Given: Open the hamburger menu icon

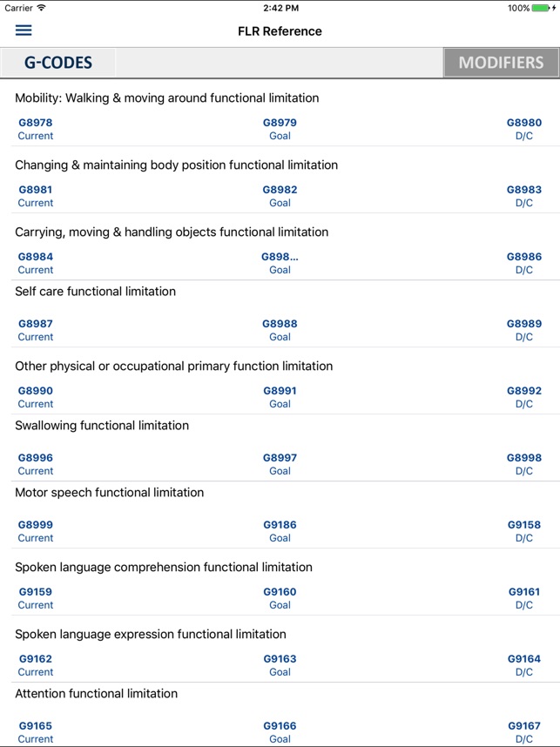Looking at the screenshot, I should coord(24,30).
